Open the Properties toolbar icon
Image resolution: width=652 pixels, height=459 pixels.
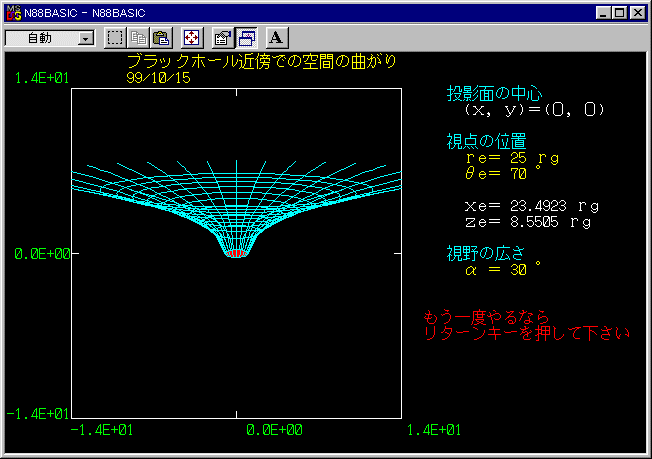(223, 38)
